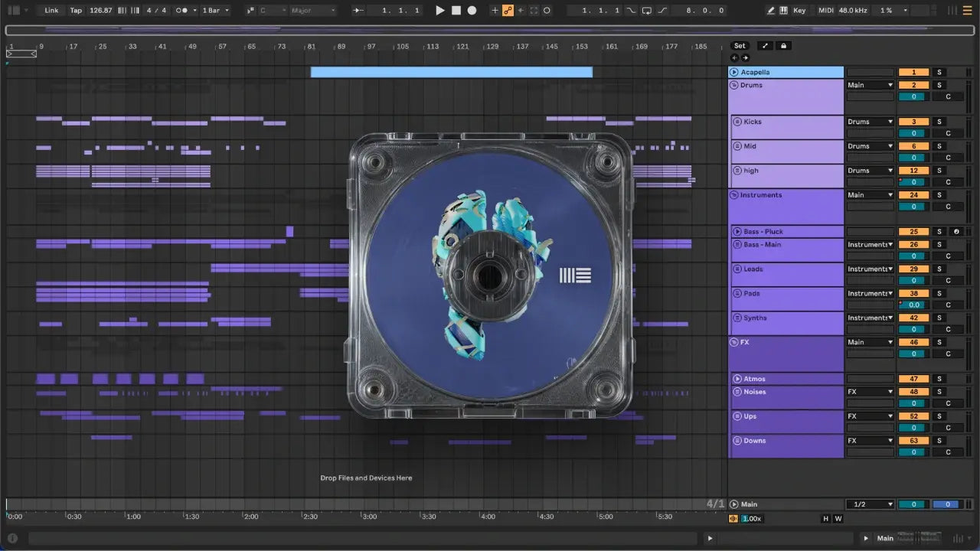Image resolution: width=980 pixels, height=551 pixels.
Task: Click the Stop button in transport
Action: 456,11
